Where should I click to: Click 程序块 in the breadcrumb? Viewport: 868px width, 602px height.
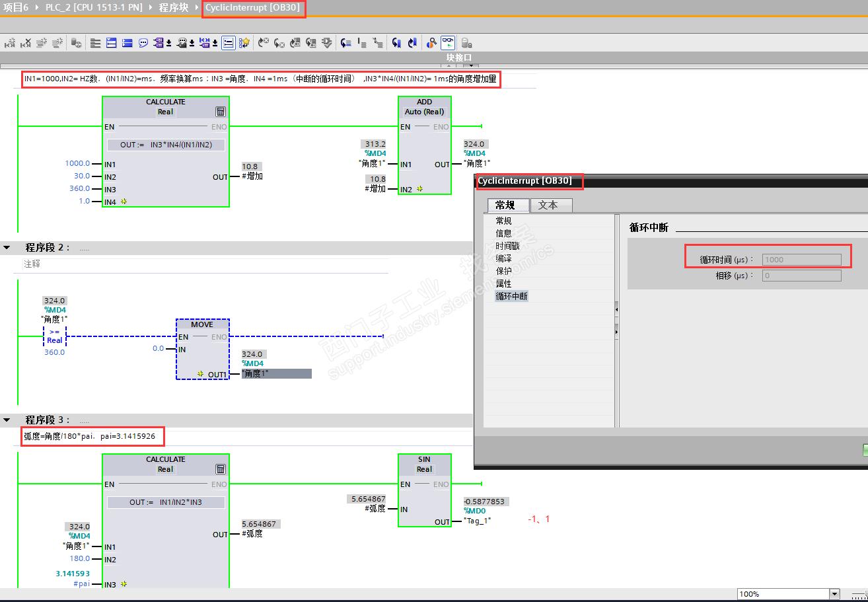(x=175, y=7)
